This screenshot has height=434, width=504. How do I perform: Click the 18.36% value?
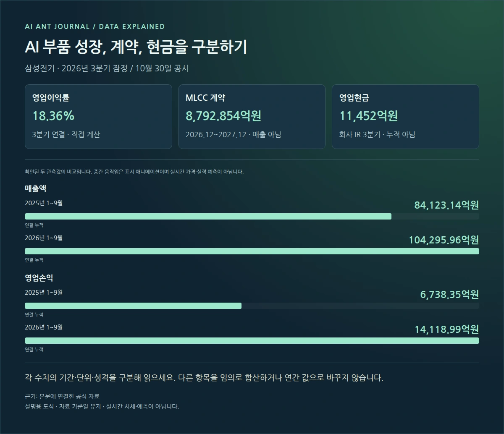(53, 116)
